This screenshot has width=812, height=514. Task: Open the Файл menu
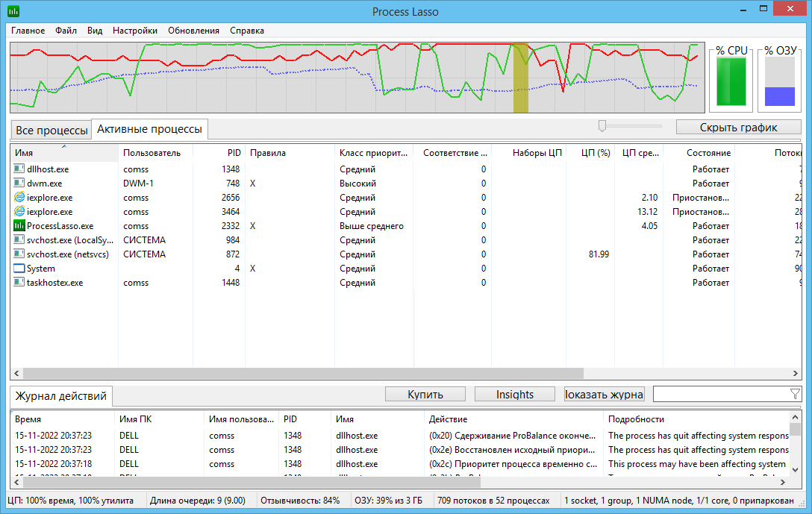click(66, 31)
